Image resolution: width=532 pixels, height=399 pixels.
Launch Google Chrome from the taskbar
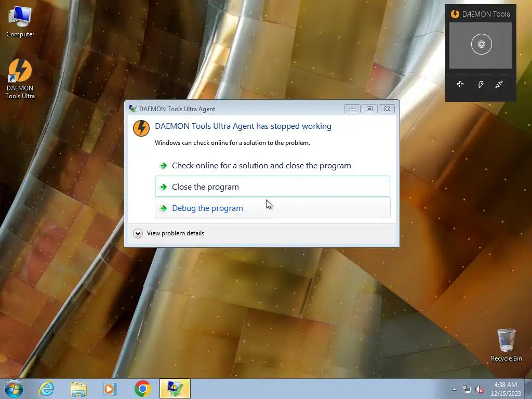coord(142,389)
